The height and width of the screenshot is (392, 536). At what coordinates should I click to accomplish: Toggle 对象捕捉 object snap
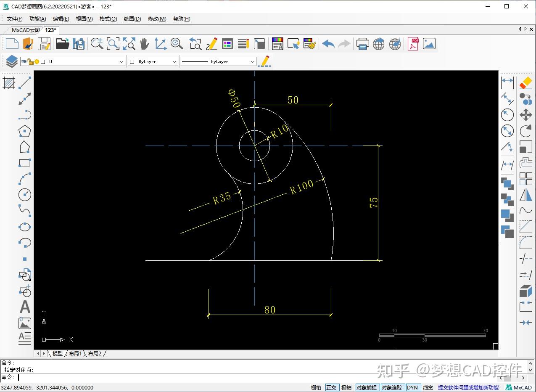[x=367, y=387]
